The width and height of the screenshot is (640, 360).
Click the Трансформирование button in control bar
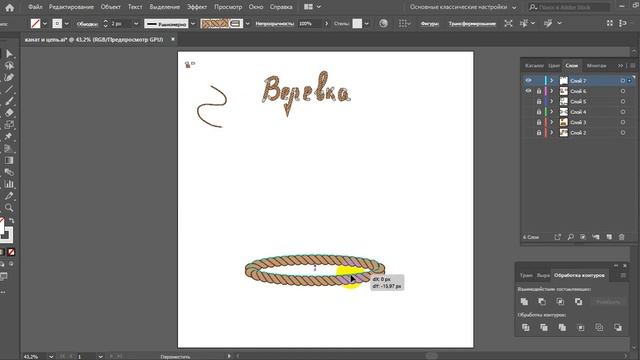(472, 24)
